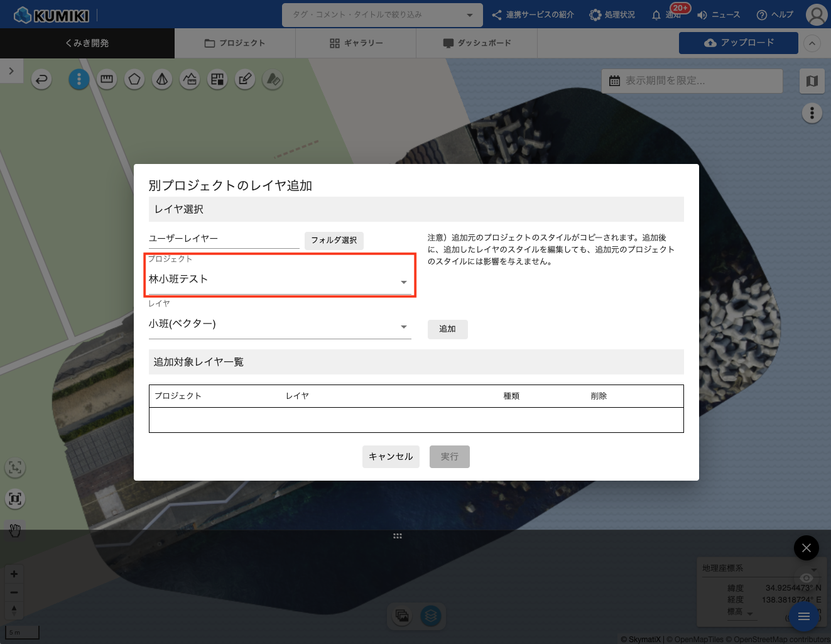The image size is (831, 644).
Task: Open the tag filter dropdown at top
Action: (382, 15)
